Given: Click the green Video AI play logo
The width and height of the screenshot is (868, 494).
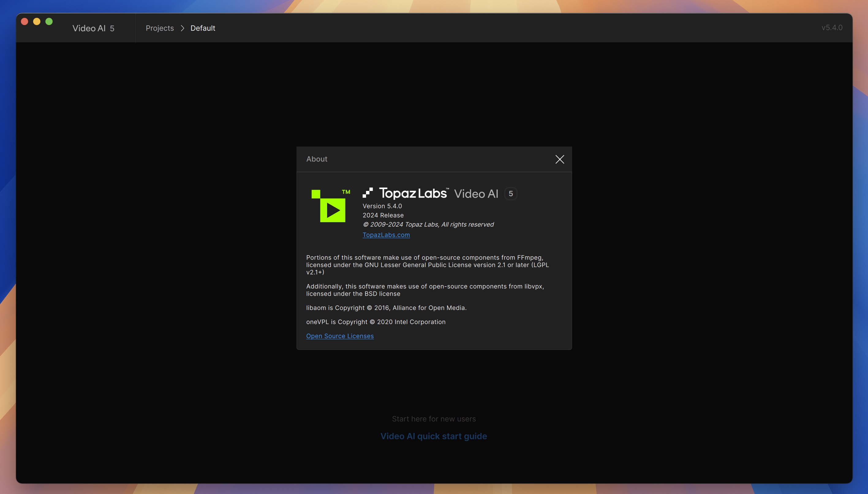Looking at the screenshot, I should [330, 206].
